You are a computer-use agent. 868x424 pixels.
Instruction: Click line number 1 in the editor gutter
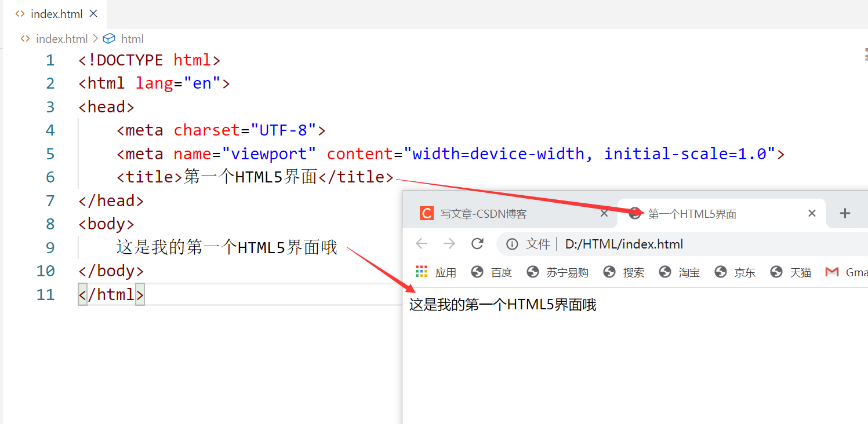click(50, 60)
